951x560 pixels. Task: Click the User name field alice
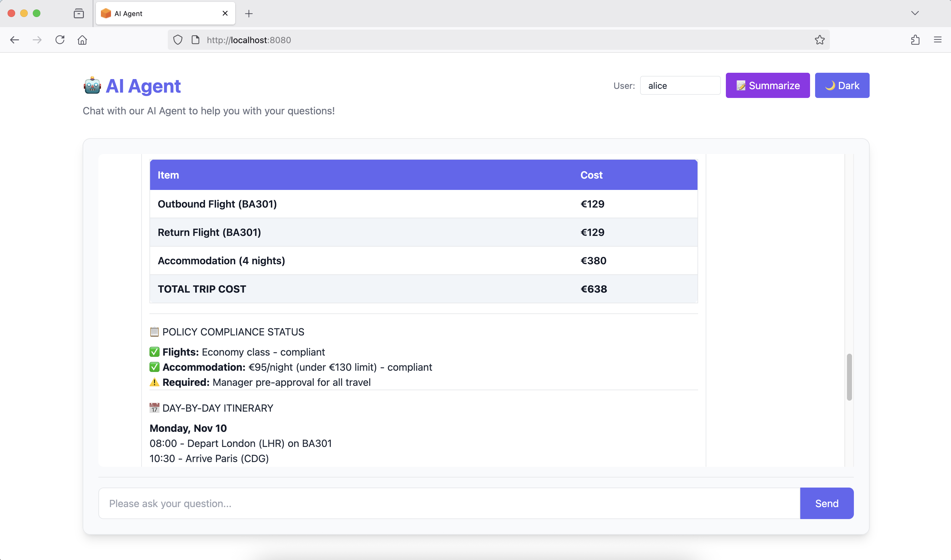pyautogui.click(x=680, y=86)
